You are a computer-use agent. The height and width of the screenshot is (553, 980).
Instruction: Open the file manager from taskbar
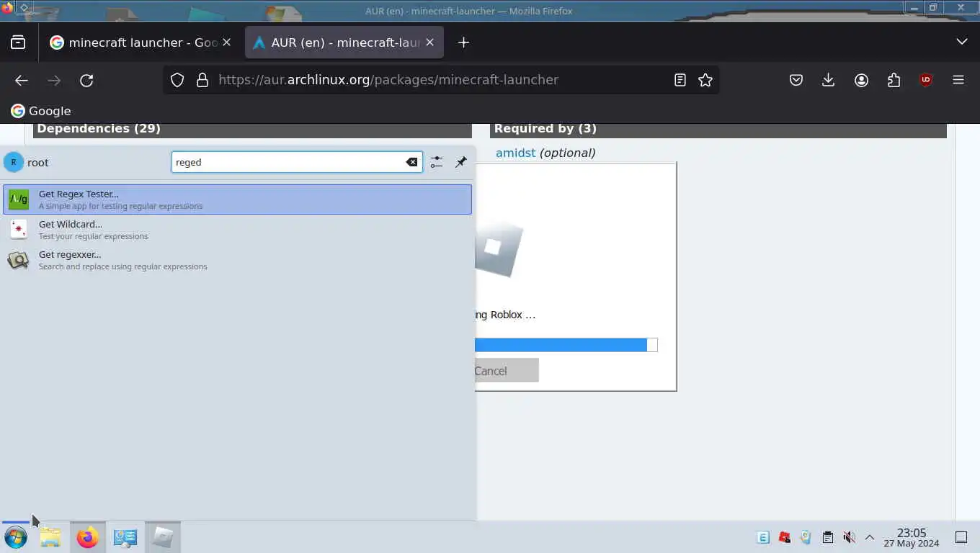point(50,537)
